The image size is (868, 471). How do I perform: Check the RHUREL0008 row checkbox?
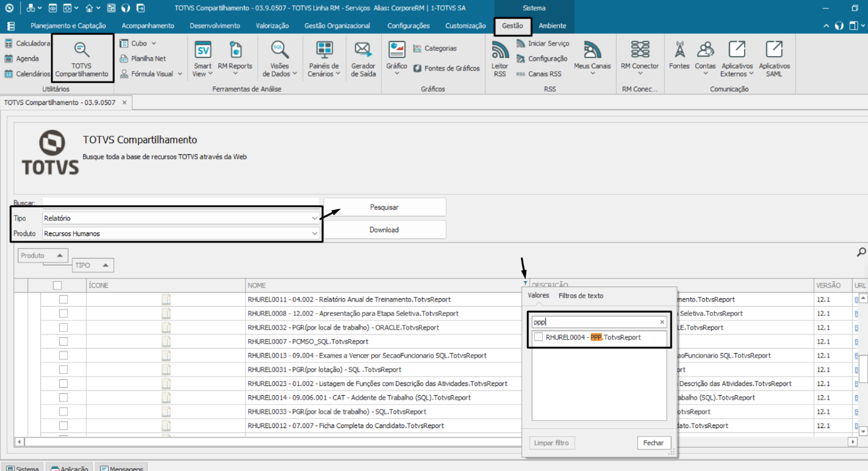(63, 313)
